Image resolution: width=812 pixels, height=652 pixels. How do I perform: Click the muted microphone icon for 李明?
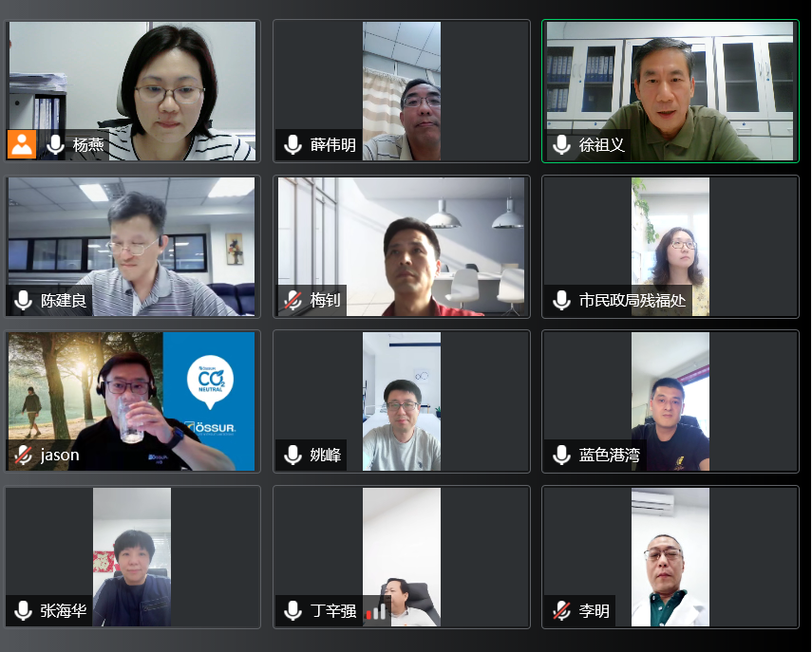pos(562,610)
